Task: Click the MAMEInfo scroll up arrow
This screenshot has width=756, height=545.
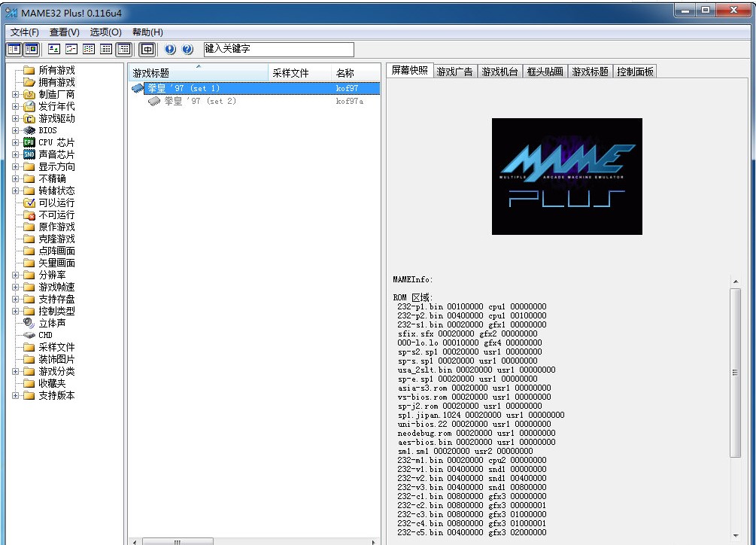Action: pos(735,282)
